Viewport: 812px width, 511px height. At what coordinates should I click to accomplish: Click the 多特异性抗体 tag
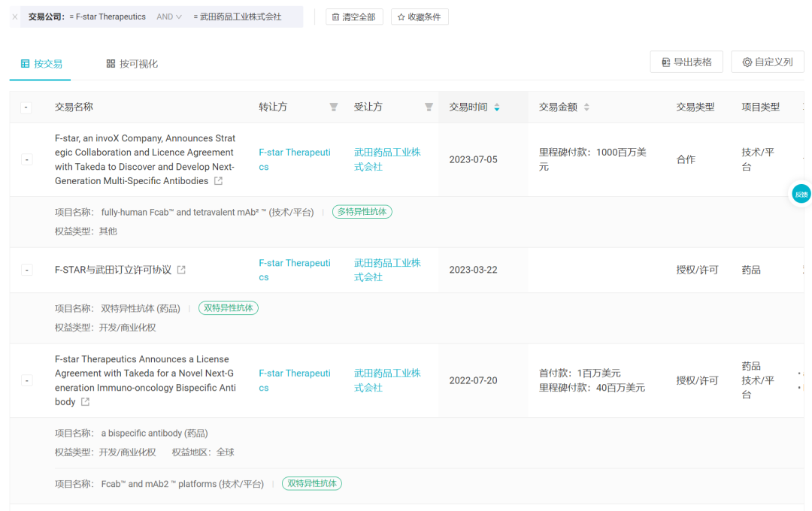362,212
